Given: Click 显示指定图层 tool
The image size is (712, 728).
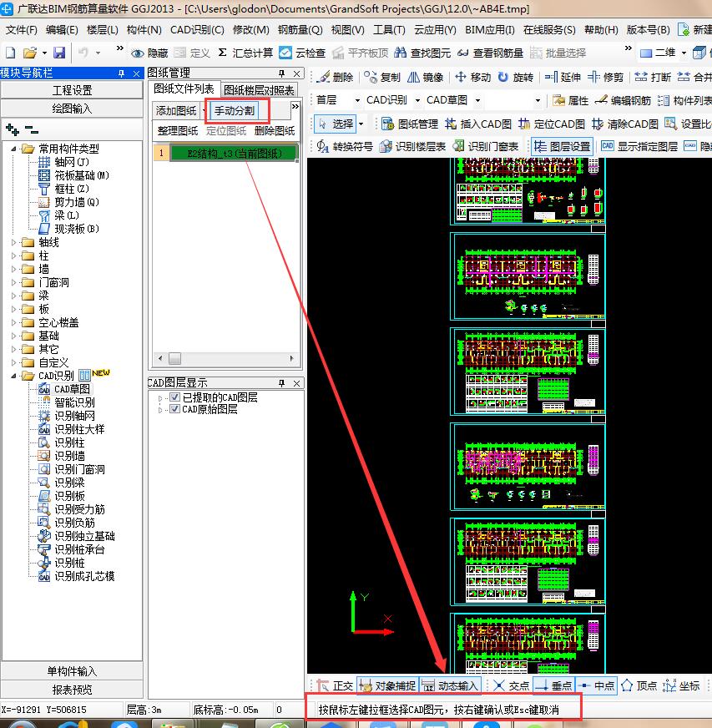Looking at the screenshot, I should coord(639,146).
